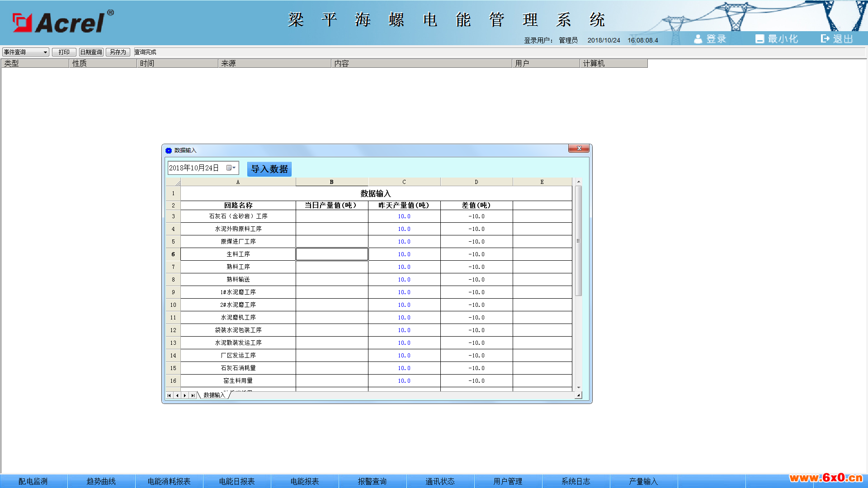The image size is (868, 488).
Task: Click the 最小化 minimize icon in header
Action: 759,39
